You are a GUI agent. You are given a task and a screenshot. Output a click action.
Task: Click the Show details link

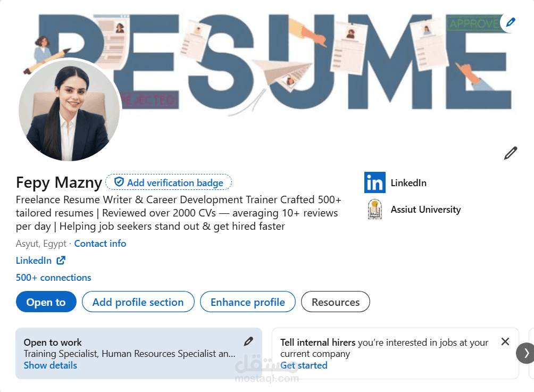click(51, 365)
